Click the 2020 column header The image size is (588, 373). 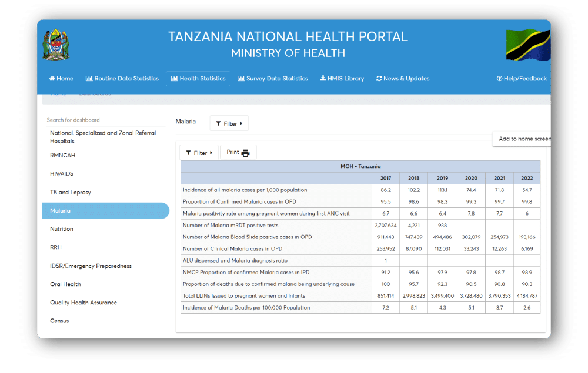[x=471, y=178]
